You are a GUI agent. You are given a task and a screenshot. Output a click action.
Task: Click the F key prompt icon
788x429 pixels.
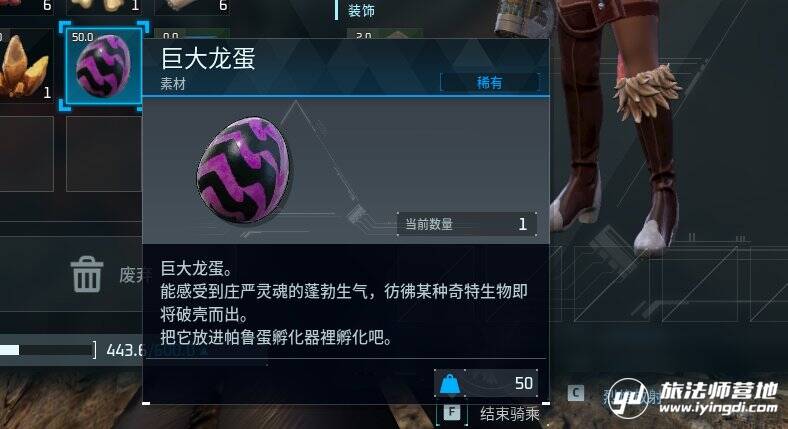click(x=452, y=412)
